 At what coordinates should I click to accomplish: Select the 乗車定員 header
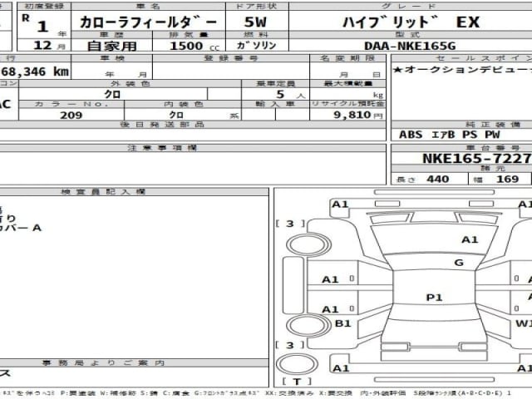pos(275,83)
